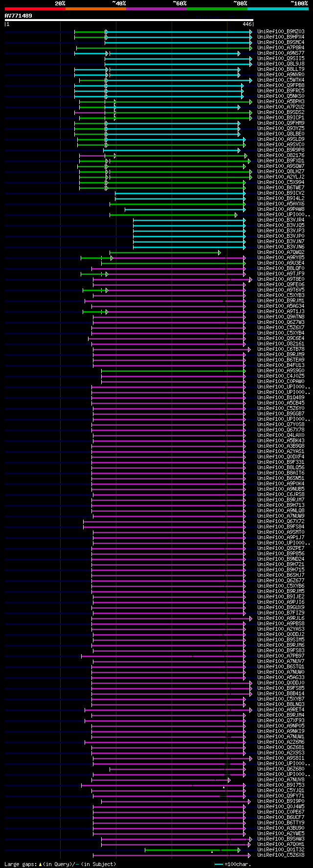Image resolution: width=313 pixels, height=868 pixels.
Task: Click the green ~80% legend segment
Action: (217, 8)
